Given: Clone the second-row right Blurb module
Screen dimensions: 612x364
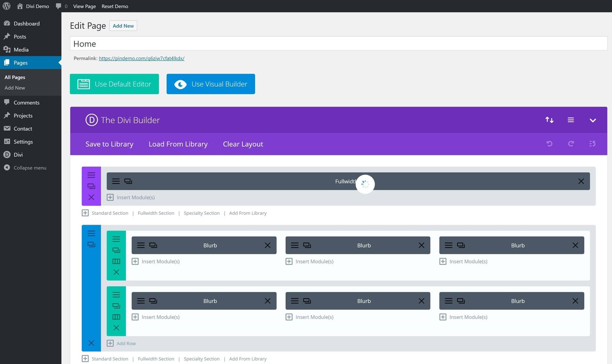Looking at the screenshot, I should point(461,301).
